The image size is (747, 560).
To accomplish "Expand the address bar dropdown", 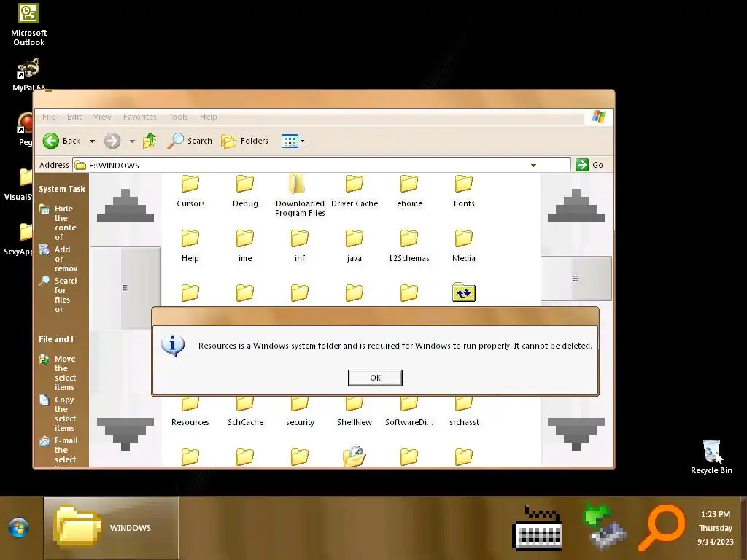I will pos(533,166).
